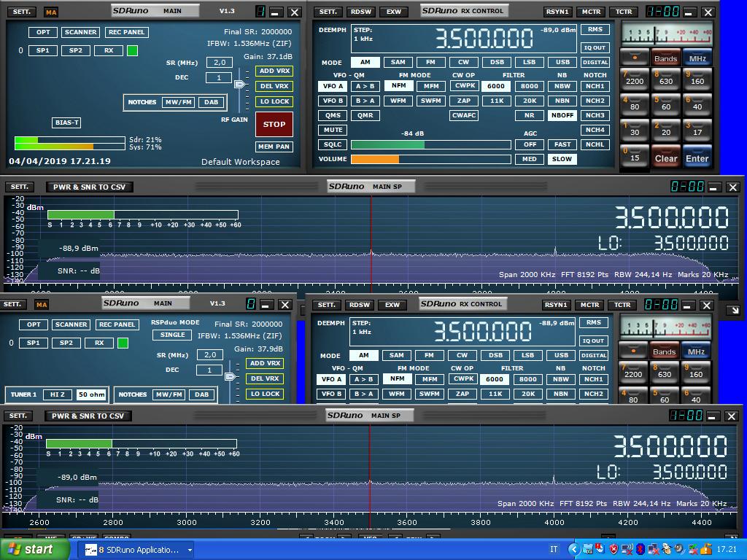Viewport: 747px width, 560px height.
Task: Select HI Z tuner input
Action: [58, 394]
